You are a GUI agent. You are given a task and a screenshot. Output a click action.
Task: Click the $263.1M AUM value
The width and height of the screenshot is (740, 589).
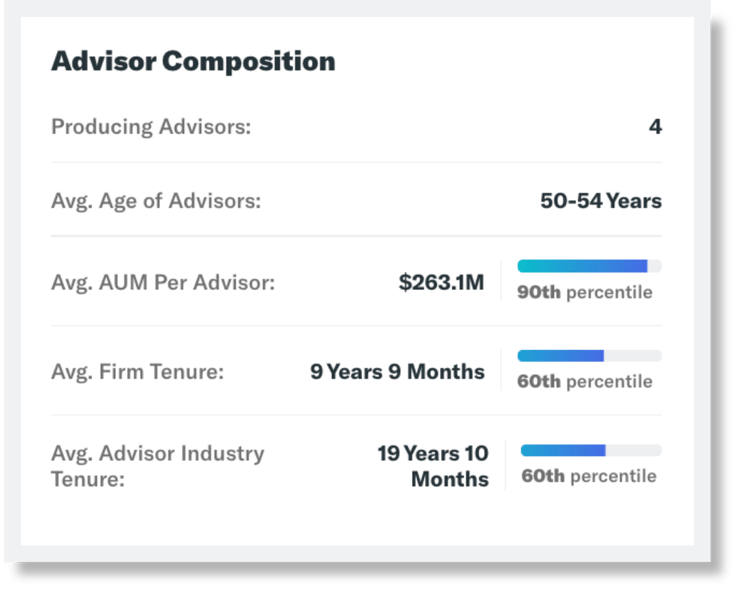click(441, 283)
